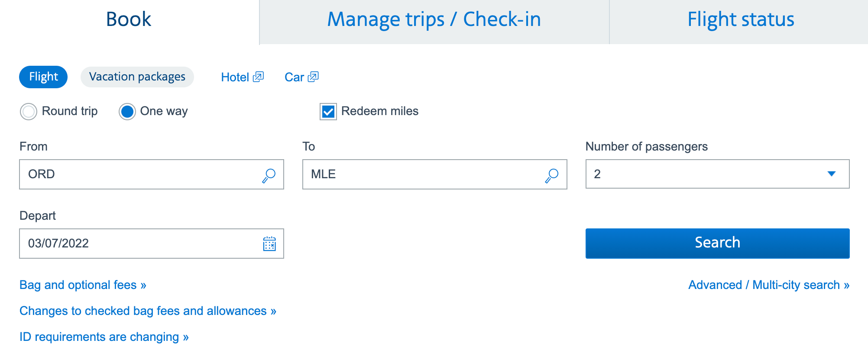
Task: Select the One way radio button
Action: (x=127, y=112)
